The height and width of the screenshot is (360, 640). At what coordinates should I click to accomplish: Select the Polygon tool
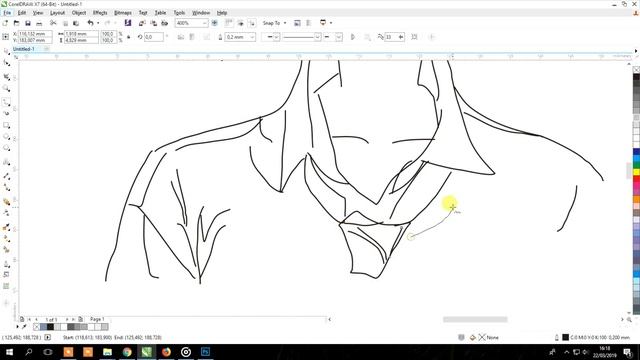(x=6, y=148)
